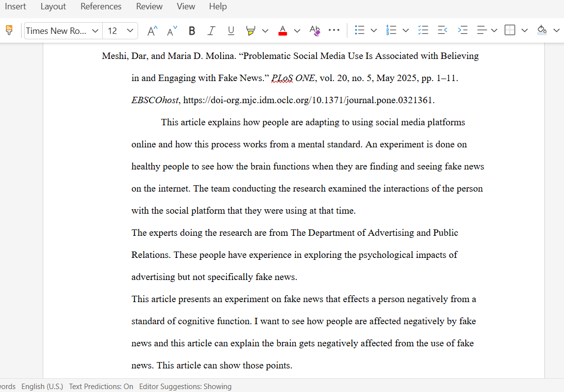The height and width of the screenshot is (392, 564).
Task: Click the clear formatting icon
Action: coord(315,31)
